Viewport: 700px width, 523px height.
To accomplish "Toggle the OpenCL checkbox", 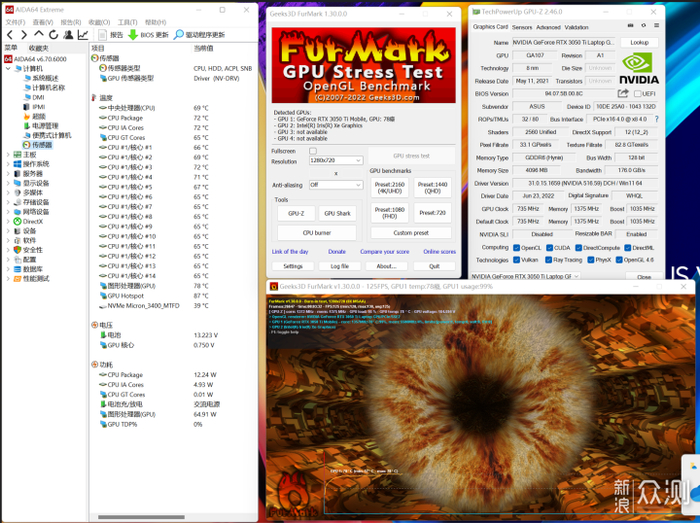I will tap(517, 248).
